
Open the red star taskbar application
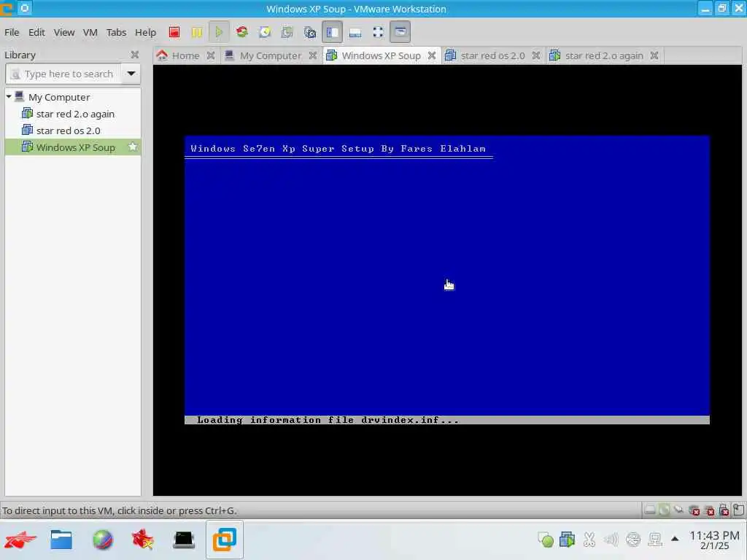click(x=143, y=540)
